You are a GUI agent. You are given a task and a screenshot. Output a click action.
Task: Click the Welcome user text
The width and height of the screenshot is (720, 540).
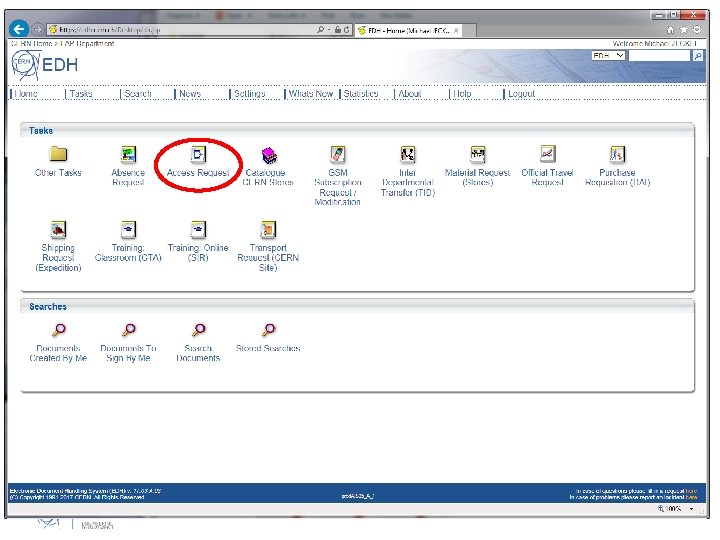point(655,44)
